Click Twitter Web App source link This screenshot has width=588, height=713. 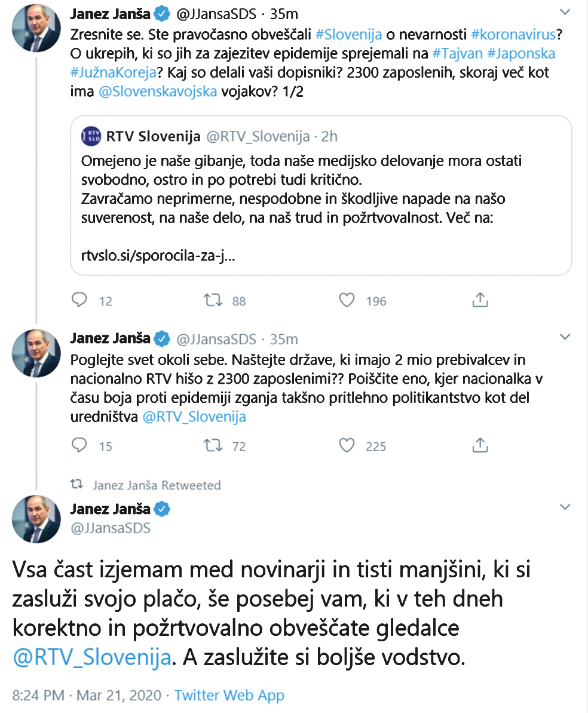pyautogui.click(x=229, y=696)
